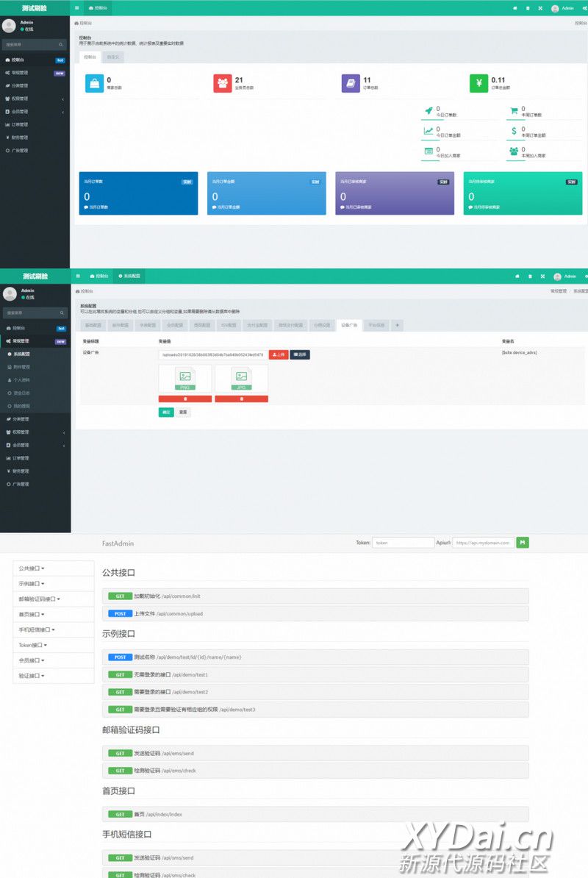Click the red 上传 upload button
This screenshot has height=878, width=588.
point(279,354)
